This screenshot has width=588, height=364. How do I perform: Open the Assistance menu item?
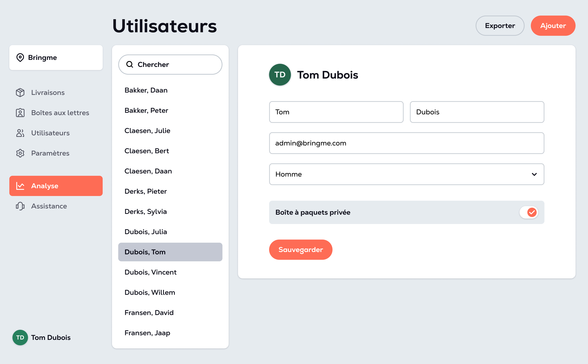pyautogui.click(x=56, y=206)
